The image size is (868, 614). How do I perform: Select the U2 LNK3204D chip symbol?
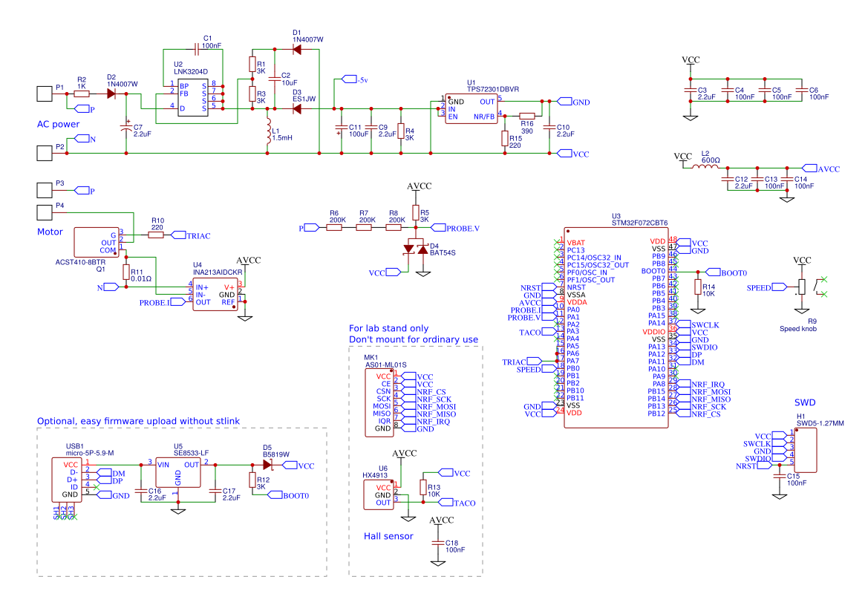[193, 97]
